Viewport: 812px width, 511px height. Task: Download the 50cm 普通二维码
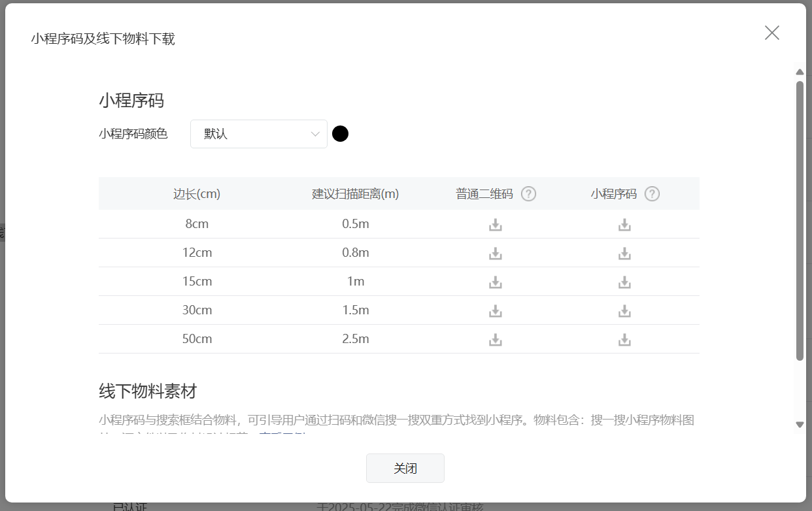(x=496, y=340)
